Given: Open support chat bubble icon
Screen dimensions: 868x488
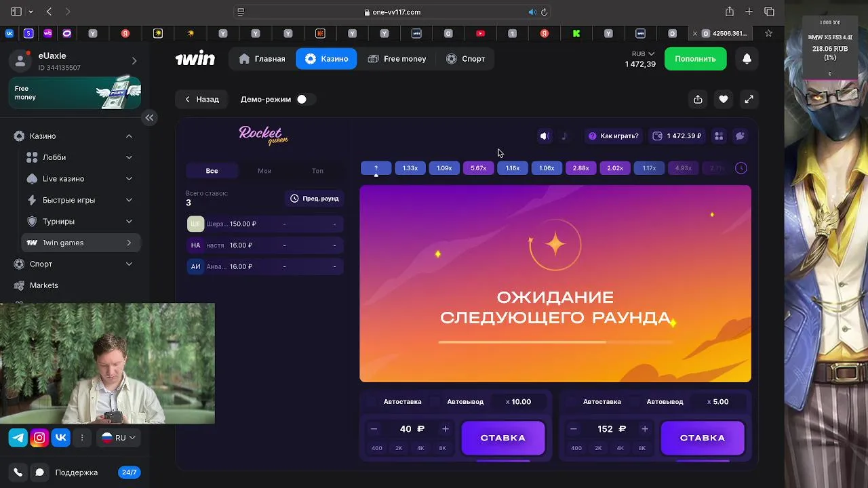Looking at the screenshot, I should click(x=39, y=472).
